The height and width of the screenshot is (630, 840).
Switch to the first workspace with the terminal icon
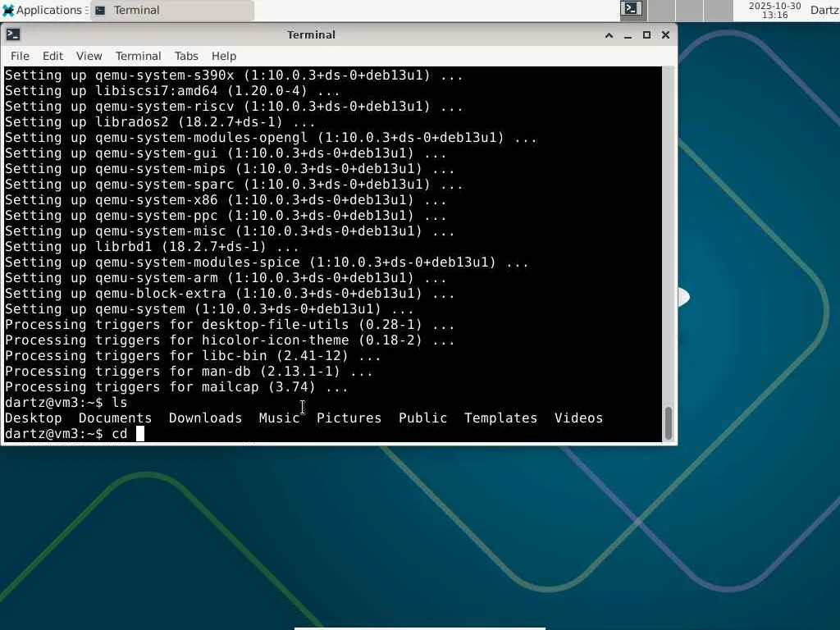click(x=632, y=10)
